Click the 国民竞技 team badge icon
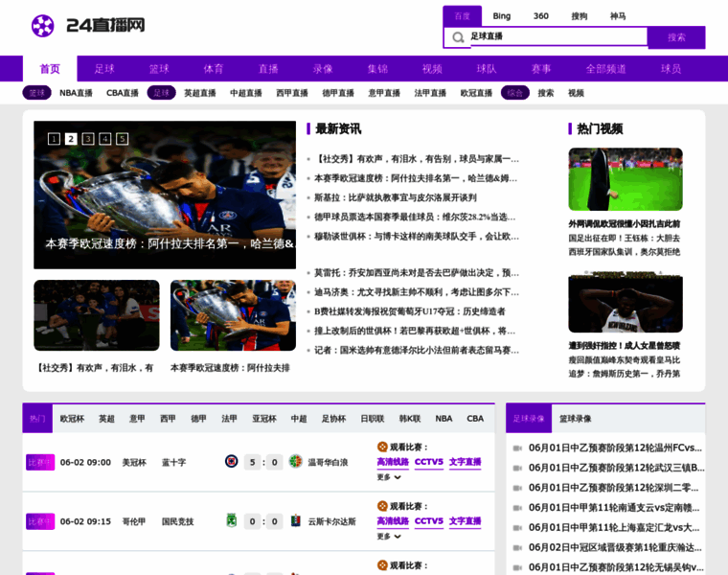Image resolution: width=728 pixels, height=575 pixels. tap(231, 520)
